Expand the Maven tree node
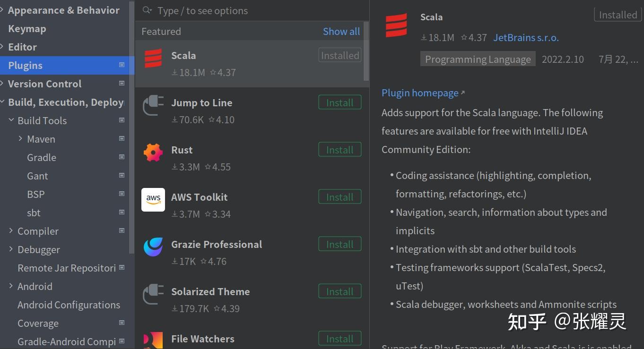 point(21,139)
